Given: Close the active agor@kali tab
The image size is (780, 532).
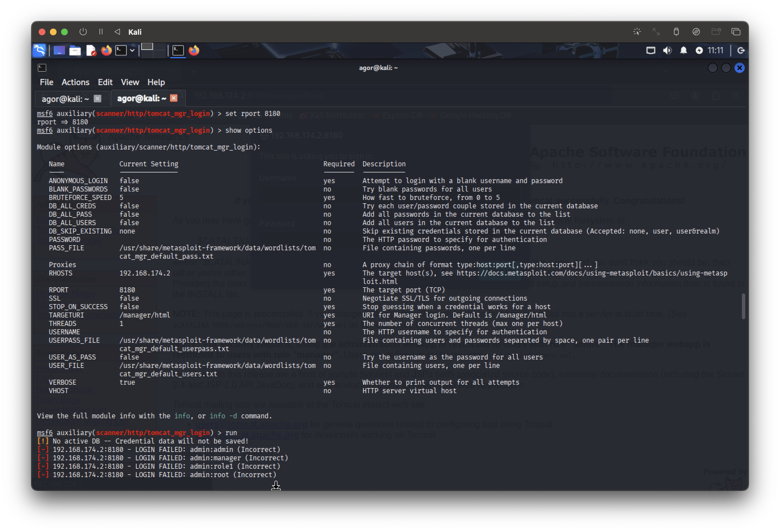Looking at the screenshot, I should (x=173, y=98).
